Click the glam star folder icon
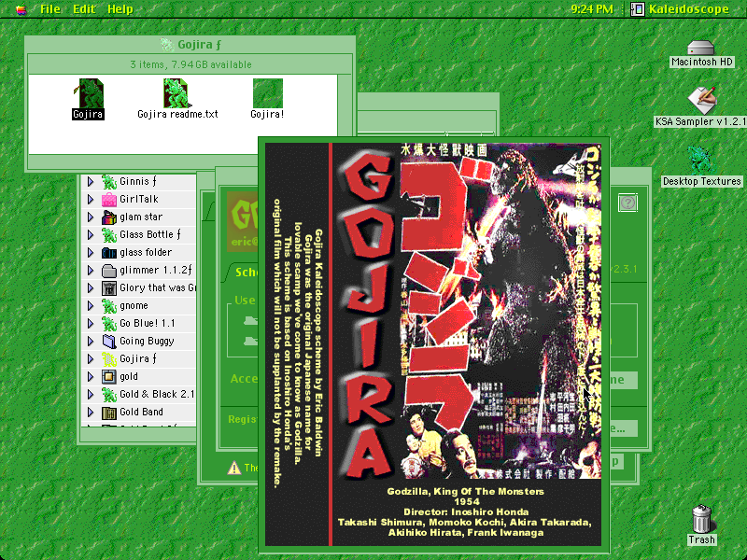Screen dimensions: 747x560 point(109,217)
